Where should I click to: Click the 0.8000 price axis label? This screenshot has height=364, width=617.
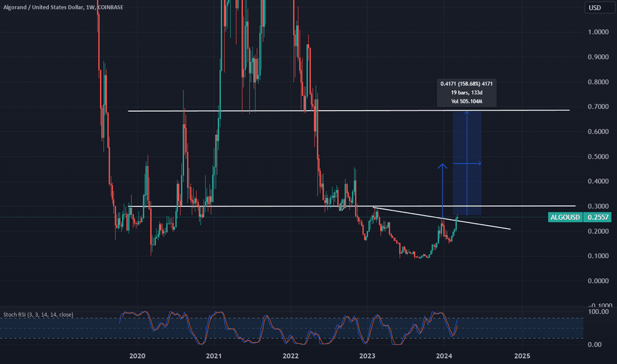click(598, 82)
